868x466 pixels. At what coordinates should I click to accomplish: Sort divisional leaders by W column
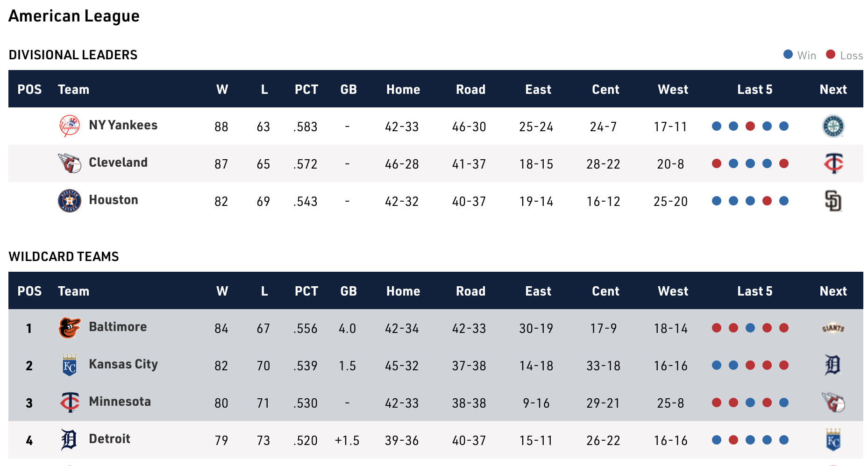222,89
